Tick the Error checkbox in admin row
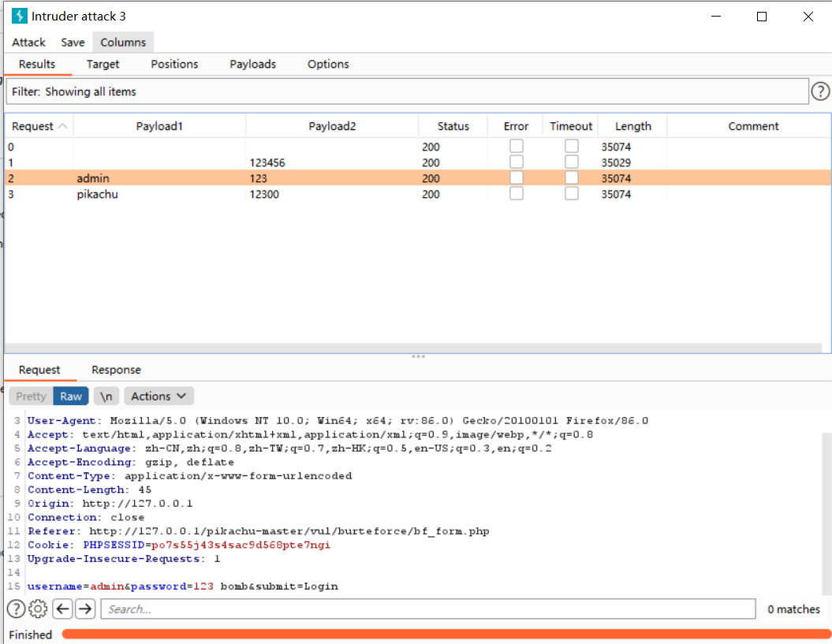Screen dimensions: 832x644 pyautogui.click(x=517, y=177)
